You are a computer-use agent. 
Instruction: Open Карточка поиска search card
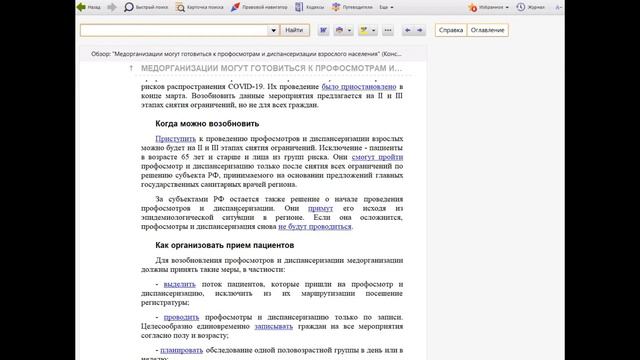(199, 7)
